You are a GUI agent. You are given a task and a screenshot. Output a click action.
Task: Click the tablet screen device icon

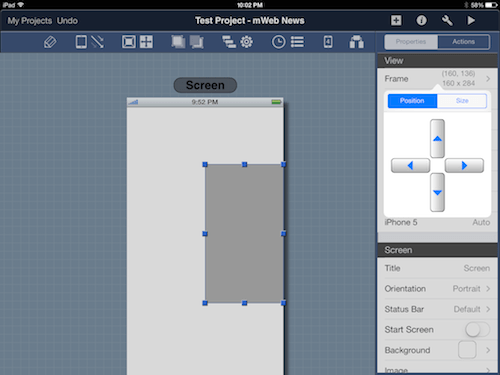pos(81,42)
